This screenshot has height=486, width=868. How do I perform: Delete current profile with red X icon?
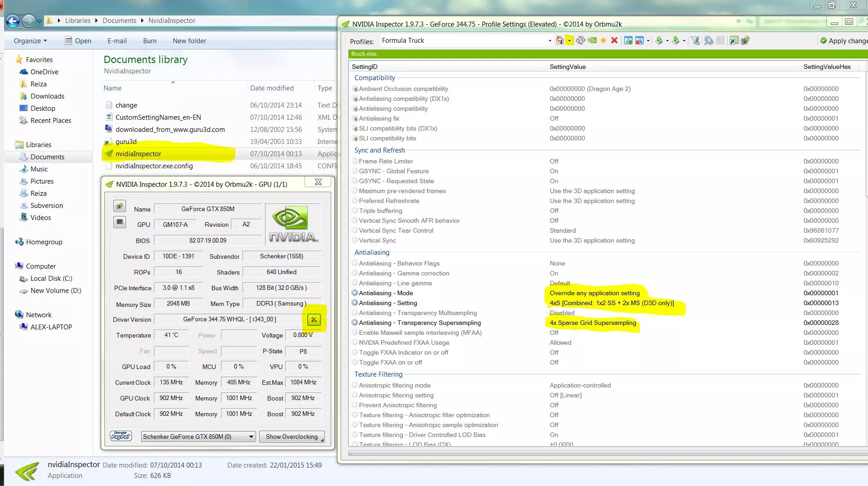614,40
